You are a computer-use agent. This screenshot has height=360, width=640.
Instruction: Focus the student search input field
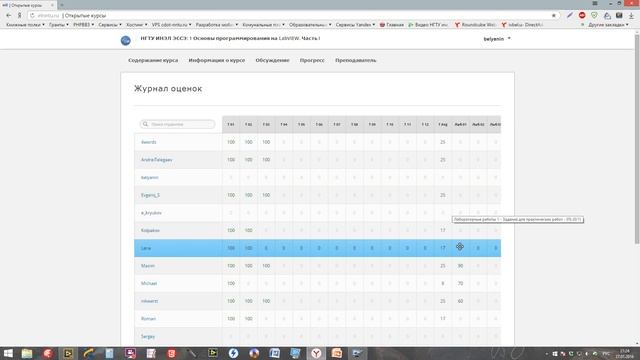point(178,124)
